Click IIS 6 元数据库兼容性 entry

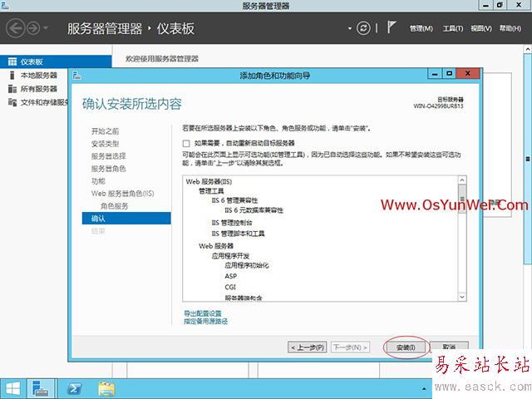tap(254, 210)
